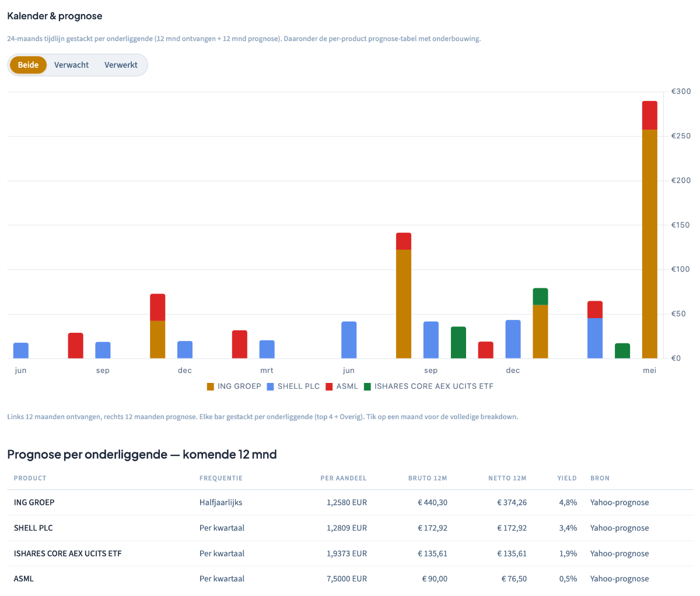Image resolution: width=700 pixels, height=596 pixels.
Task: Open ISHARES CORE AEX UCITS ETF table row
Action: point(350,553)
